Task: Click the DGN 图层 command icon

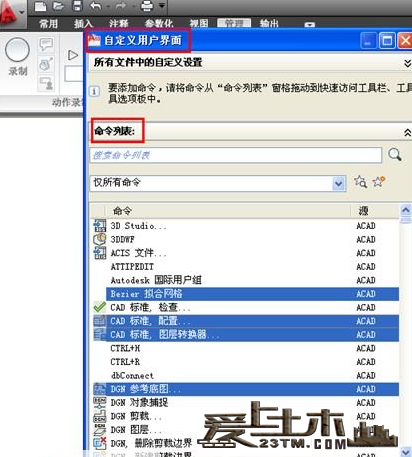Action: tap(99, 430)
